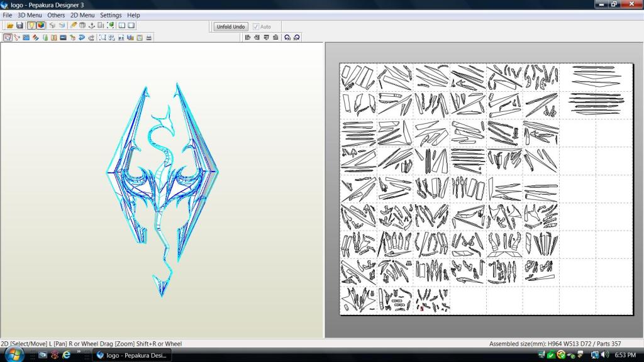644x362 pixels.
Task: Open the File menu
Action: [8, 15]
